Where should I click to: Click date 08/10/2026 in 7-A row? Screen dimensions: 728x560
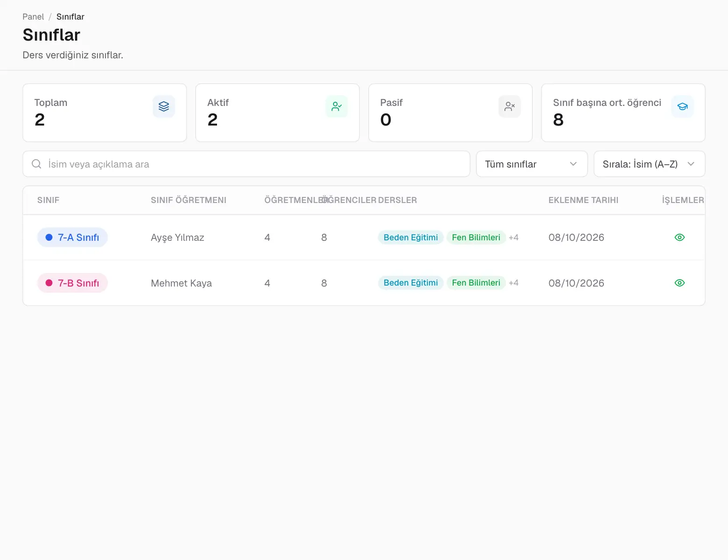pyautogui.click(x=576, y=238)
